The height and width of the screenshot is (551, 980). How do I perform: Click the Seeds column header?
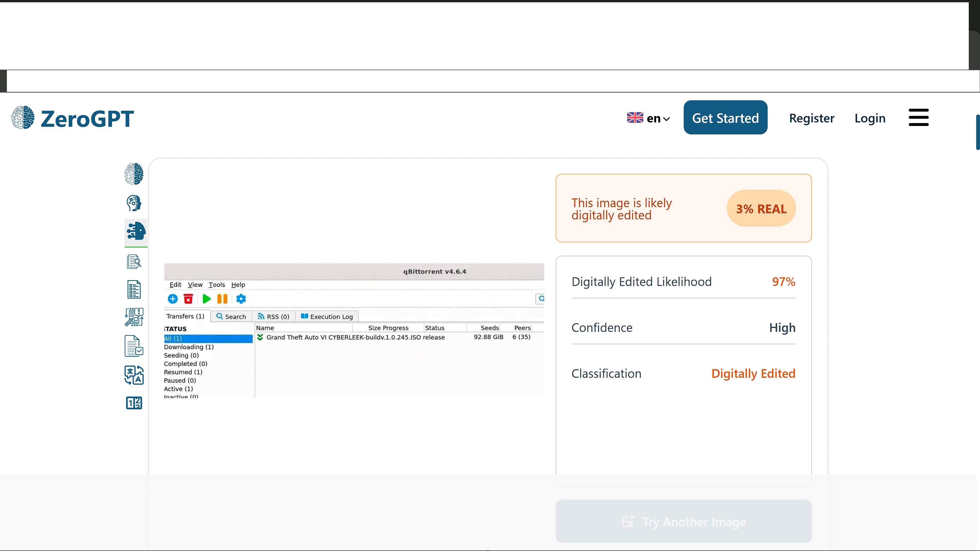[x=490, y=328]
